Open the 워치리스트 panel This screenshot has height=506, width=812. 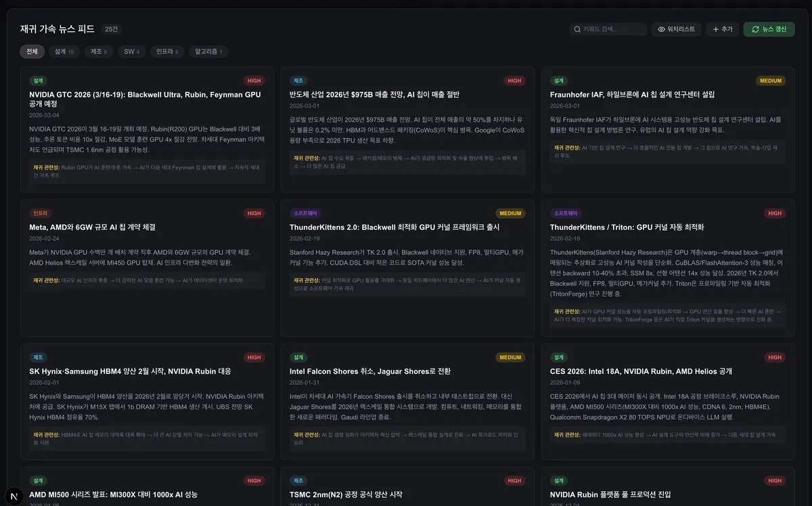(676, 29)
